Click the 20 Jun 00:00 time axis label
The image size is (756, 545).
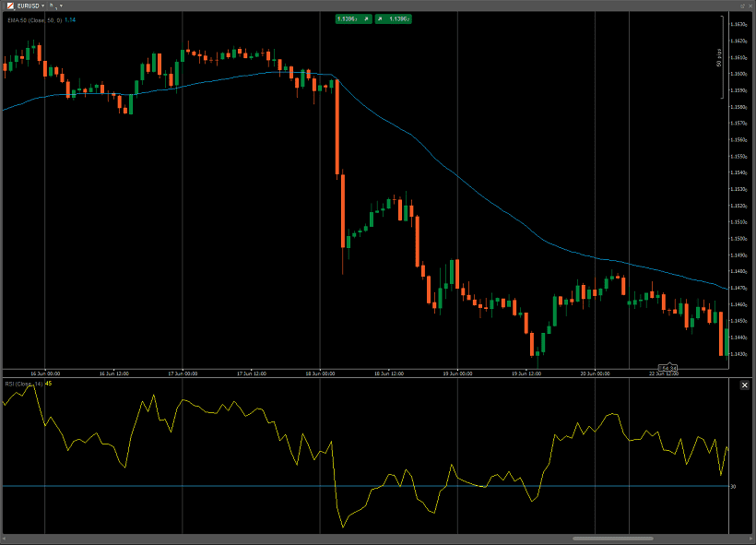point(595,373)
